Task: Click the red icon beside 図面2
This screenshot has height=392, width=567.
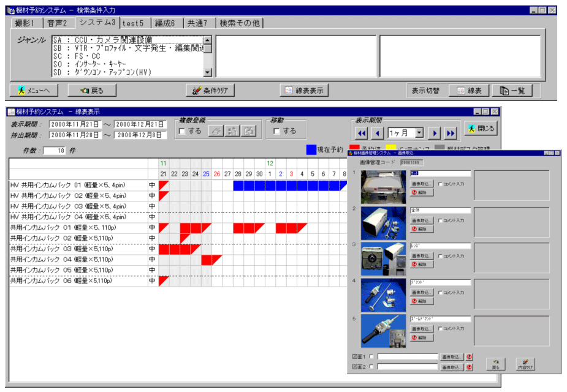Action: tap(469, 367)
